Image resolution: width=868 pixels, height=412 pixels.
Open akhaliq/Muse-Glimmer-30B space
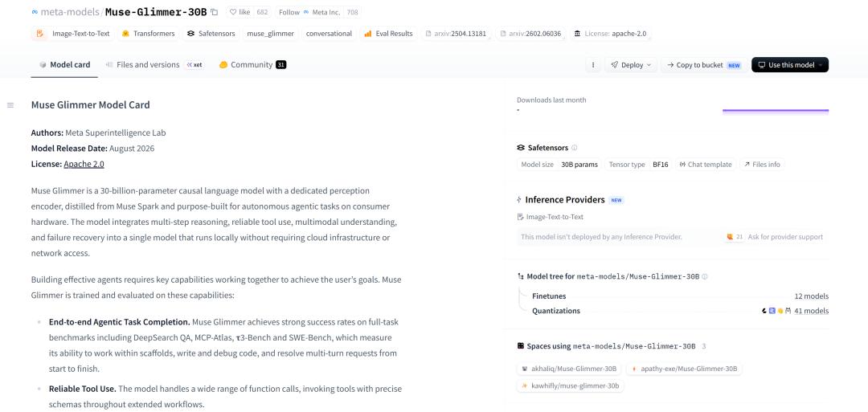[570, 369]
